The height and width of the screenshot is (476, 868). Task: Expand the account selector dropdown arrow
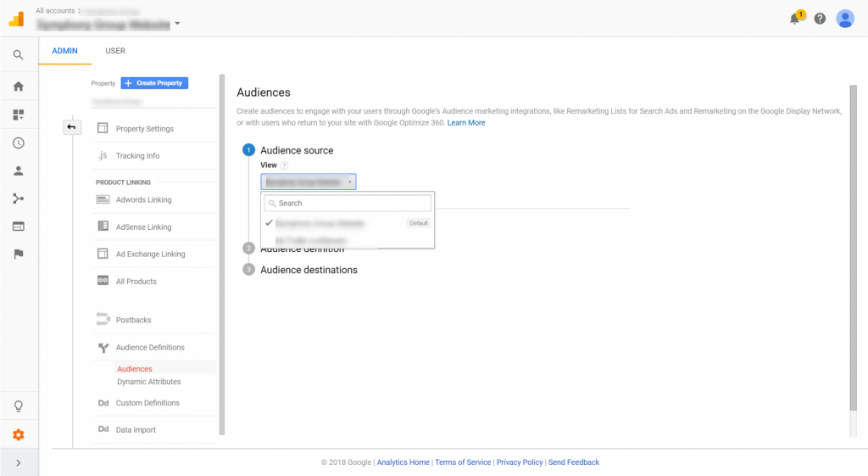pos(177,24)
